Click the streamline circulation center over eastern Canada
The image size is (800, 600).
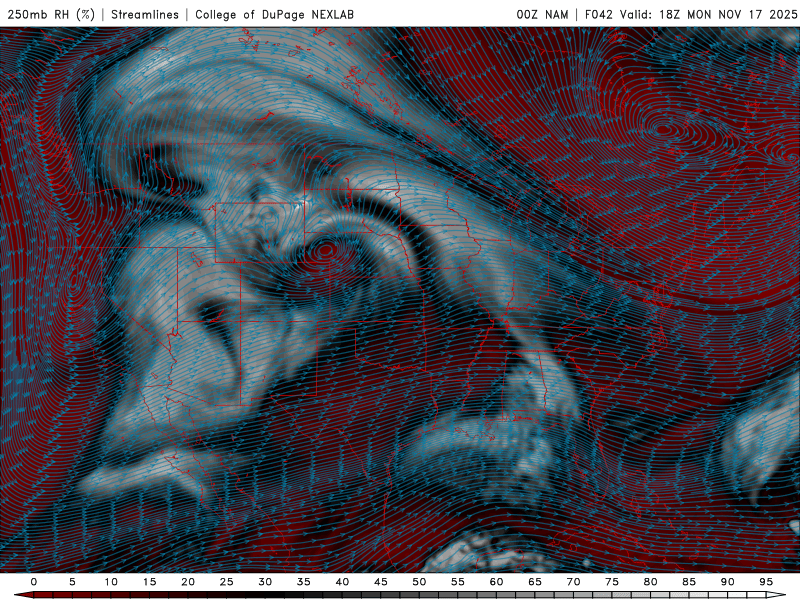coord(663,130)
